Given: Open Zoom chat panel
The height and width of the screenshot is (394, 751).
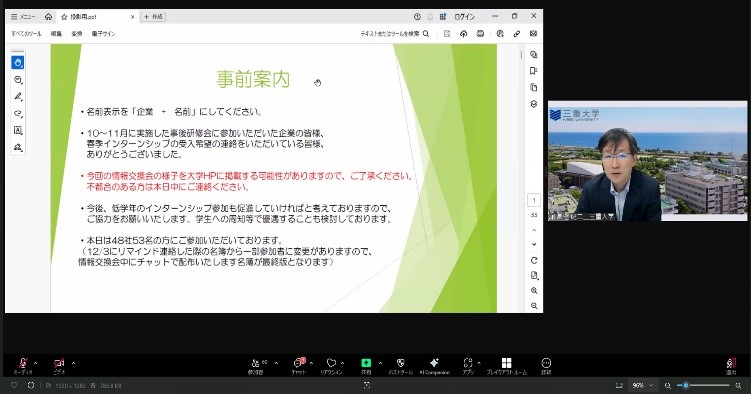Looking at the screenshot, I should 299,365.
